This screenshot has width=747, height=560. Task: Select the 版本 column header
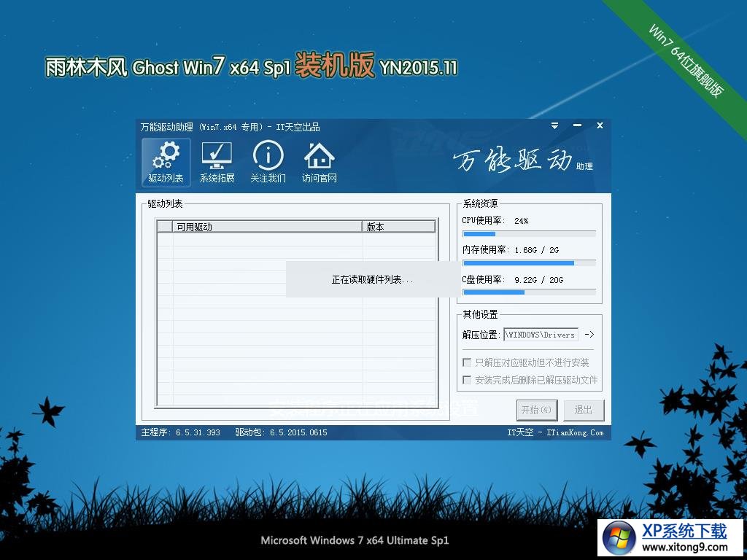click(399, 227)
